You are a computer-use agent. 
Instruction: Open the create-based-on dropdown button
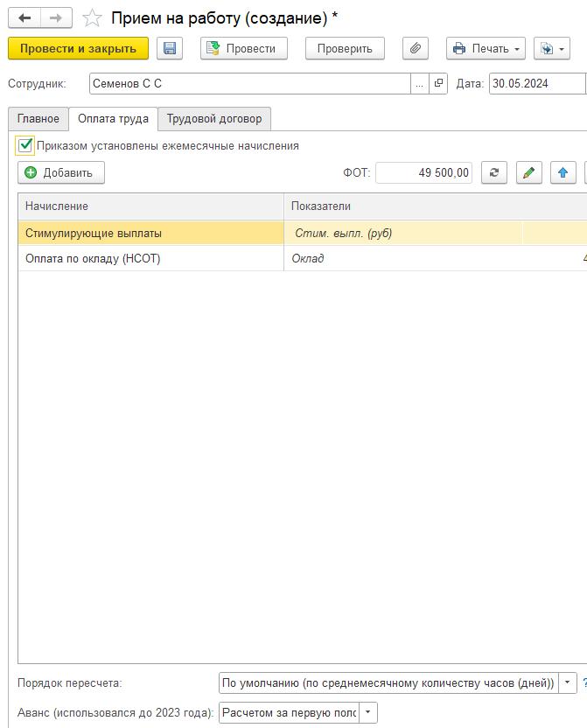pos(551,49)
